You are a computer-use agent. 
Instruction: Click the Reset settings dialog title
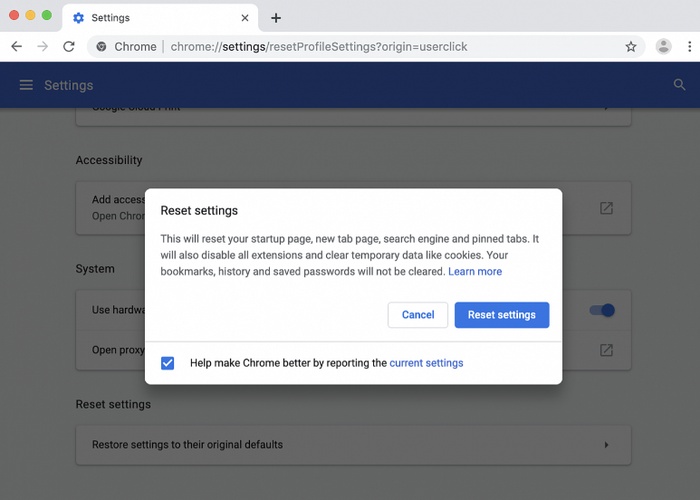coord(199,210)
